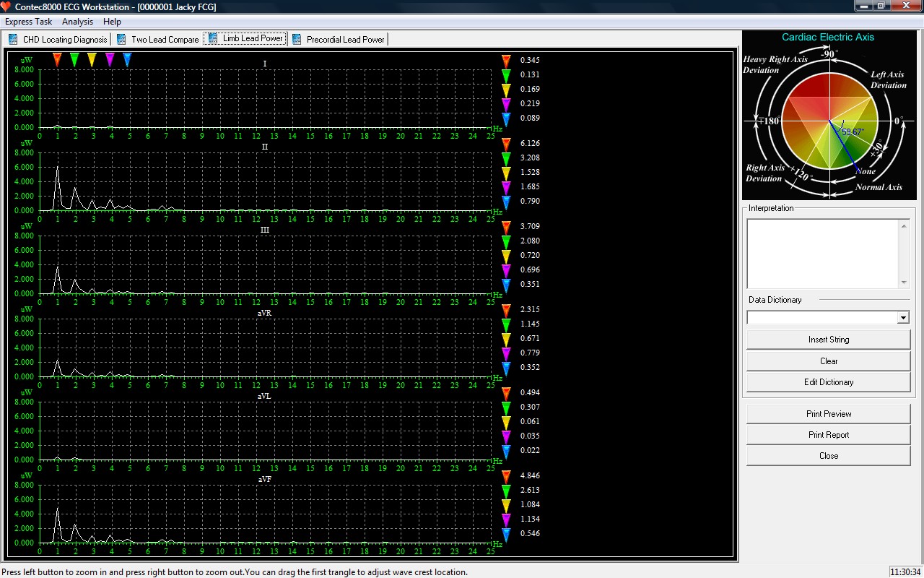Switch to Precordial Lead Power tab

click(339, 40)
